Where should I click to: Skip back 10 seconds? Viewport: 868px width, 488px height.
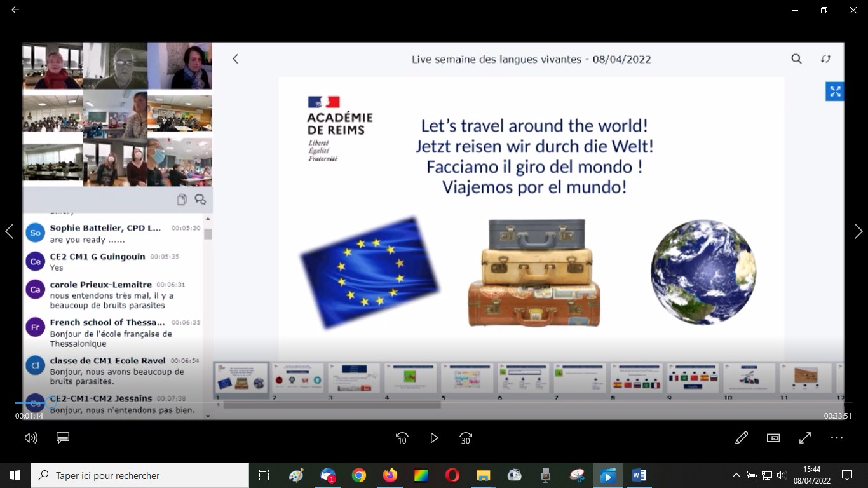pyautogui.click(x=402, y=438)
